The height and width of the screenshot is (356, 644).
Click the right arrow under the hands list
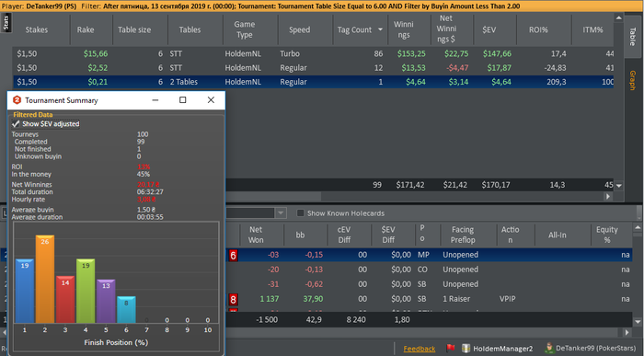pos(627,332)
